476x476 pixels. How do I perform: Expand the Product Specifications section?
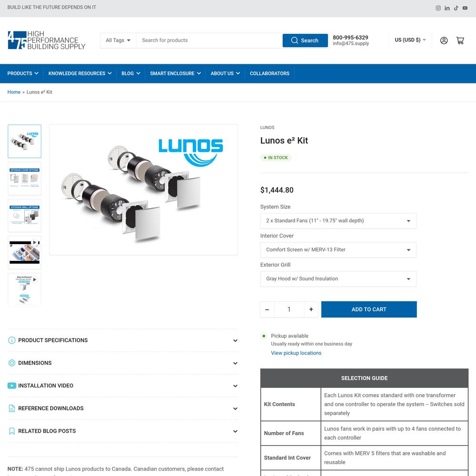[123, 340]
